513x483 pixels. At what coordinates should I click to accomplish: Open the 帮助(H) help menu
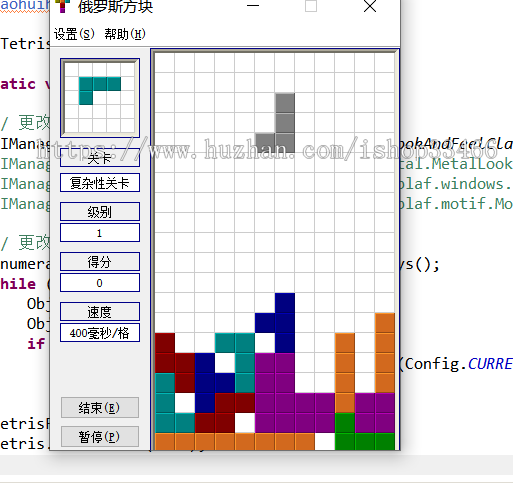tap(125, 34)
